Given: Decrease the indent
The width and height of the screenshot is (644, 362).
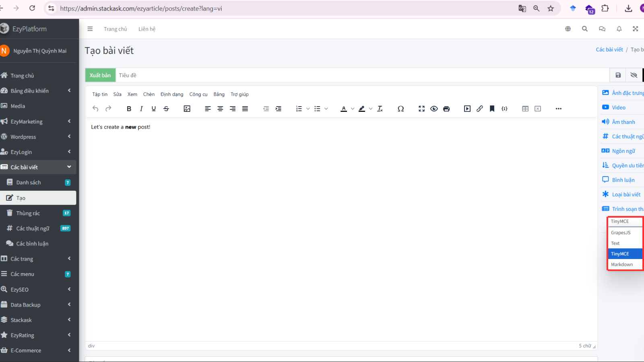Looking at the screenshot, I should coord(266,109).
